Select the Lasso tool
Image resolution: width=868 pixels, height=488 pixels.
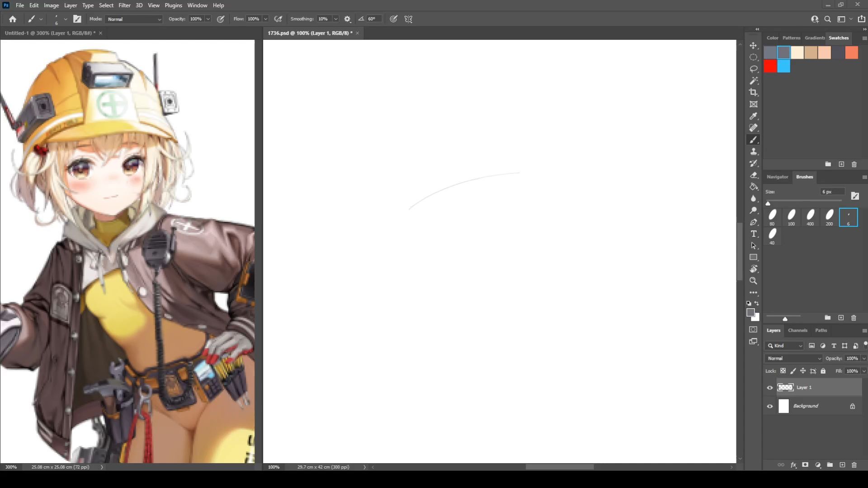pos(753,69)
